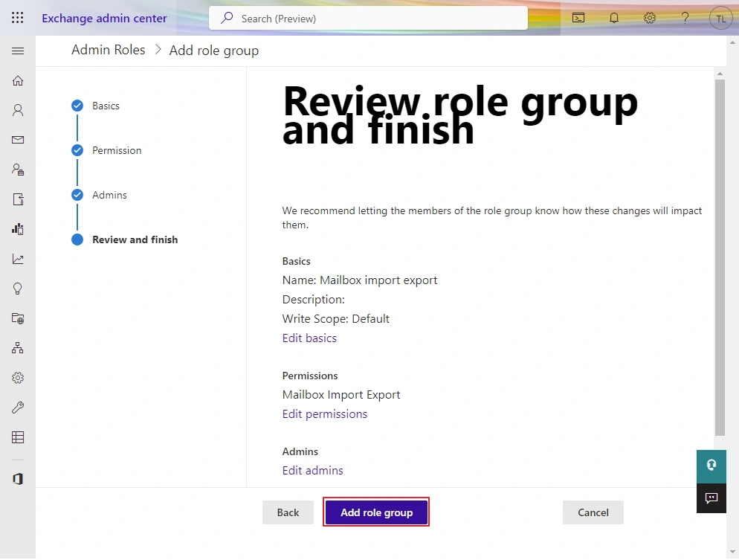The image size is (739, 560).
Task: Open Mail flow envelope icon
Action: [17, 140]
